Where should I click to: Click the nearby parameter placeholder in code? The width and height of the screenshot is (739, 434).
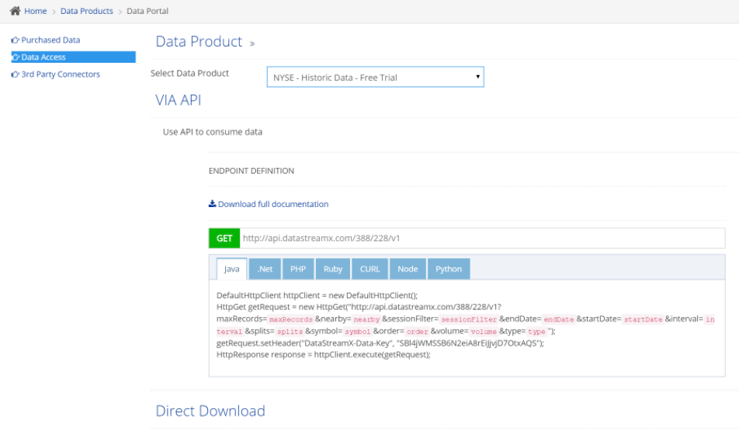366,319
